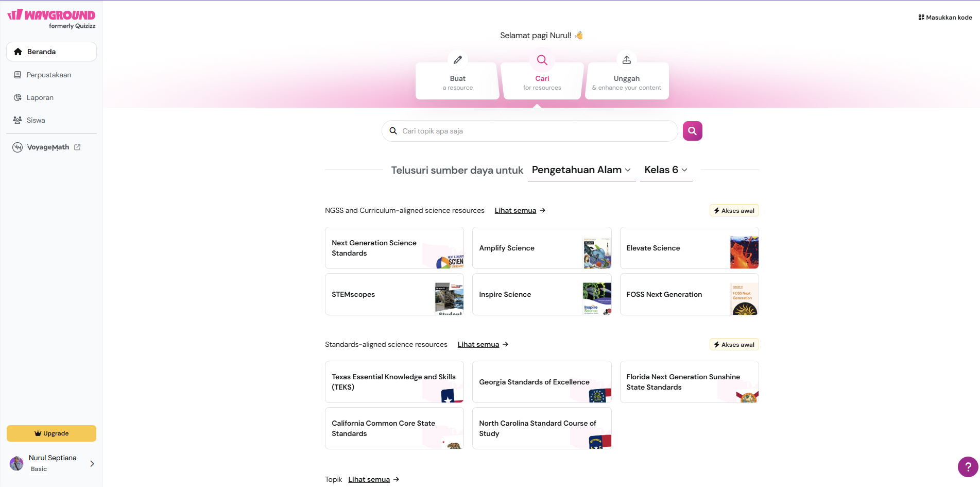Open the Laporan reports section
The image size is (980, 487).
pos(40,97)
